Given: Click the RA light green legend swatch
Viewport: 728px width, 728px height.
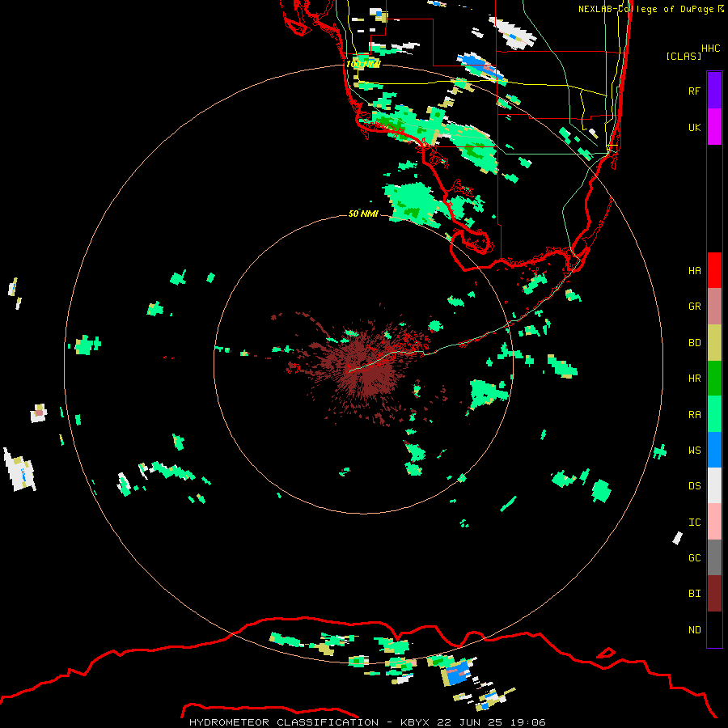Looking at the screenshot, I should (714, 414).
